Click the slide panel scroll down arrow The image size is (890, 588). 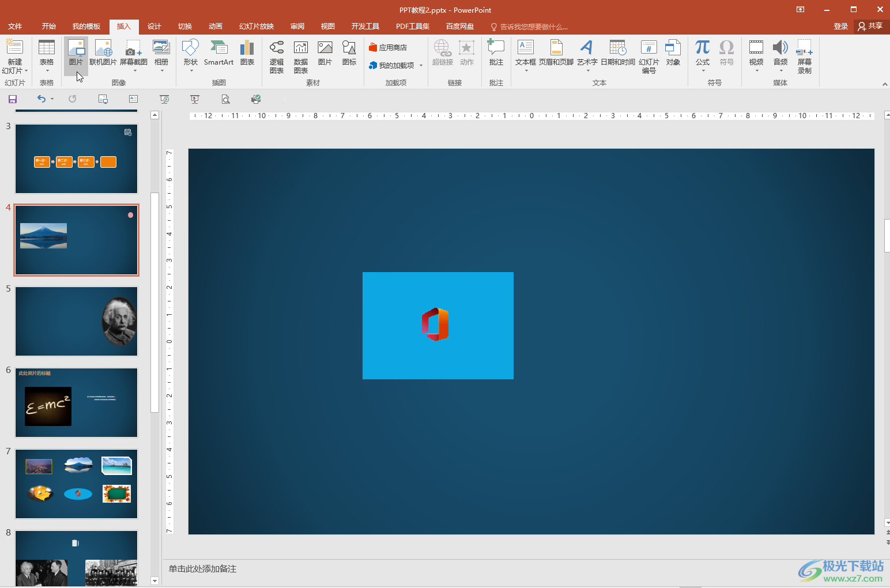click(x=154, y=581)
